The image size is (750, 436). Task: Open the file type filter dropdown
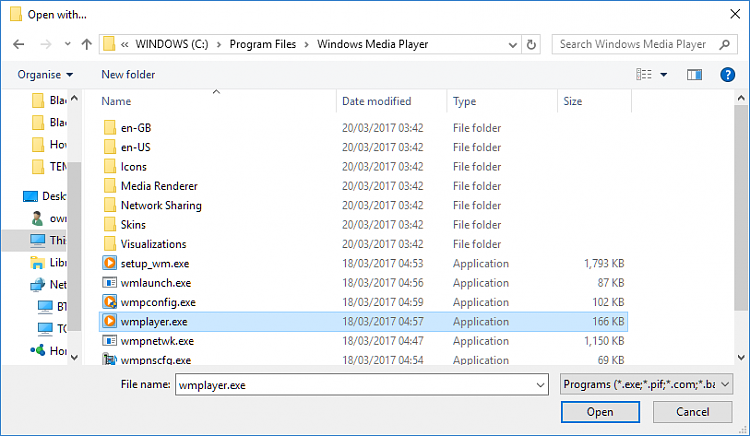(646, 384)
